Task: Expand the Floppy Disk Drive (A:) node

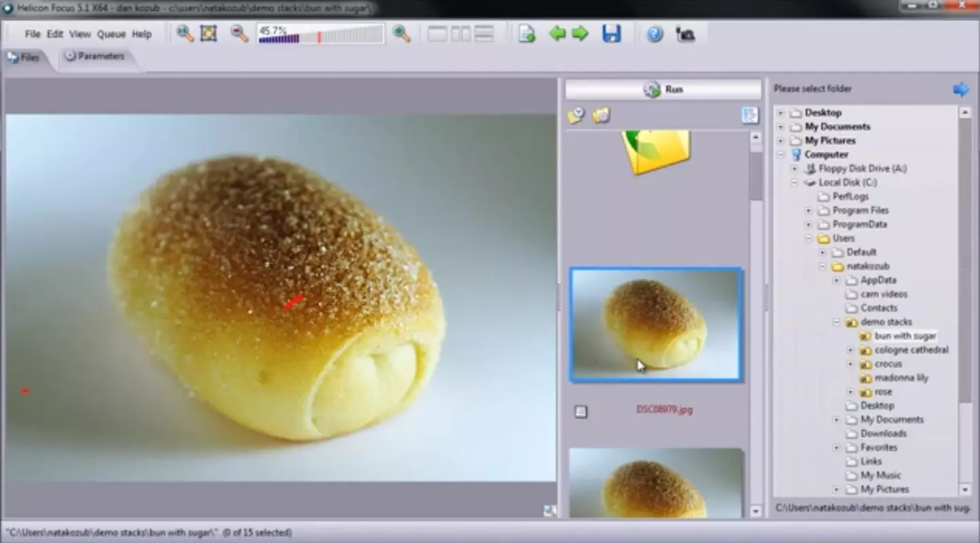Action: click(x=794, y=168)
